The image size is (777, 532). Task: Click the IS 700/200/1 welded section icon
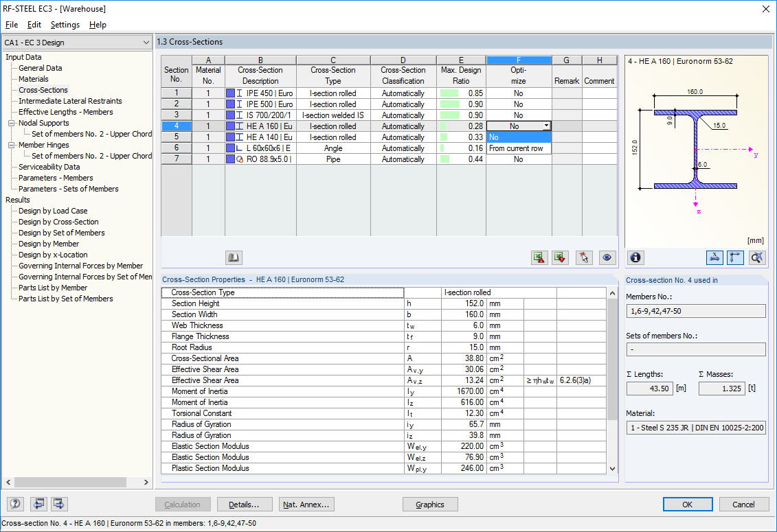[x=240, y=115]
